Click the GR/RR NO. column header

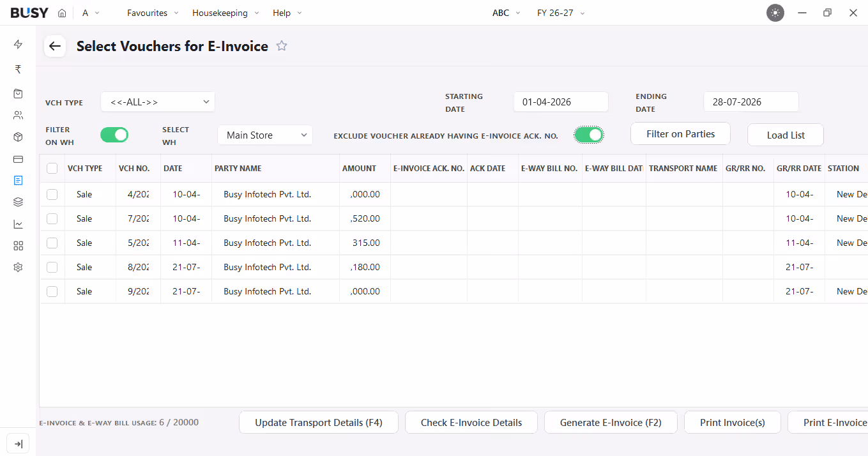click(x=748, y=169)
